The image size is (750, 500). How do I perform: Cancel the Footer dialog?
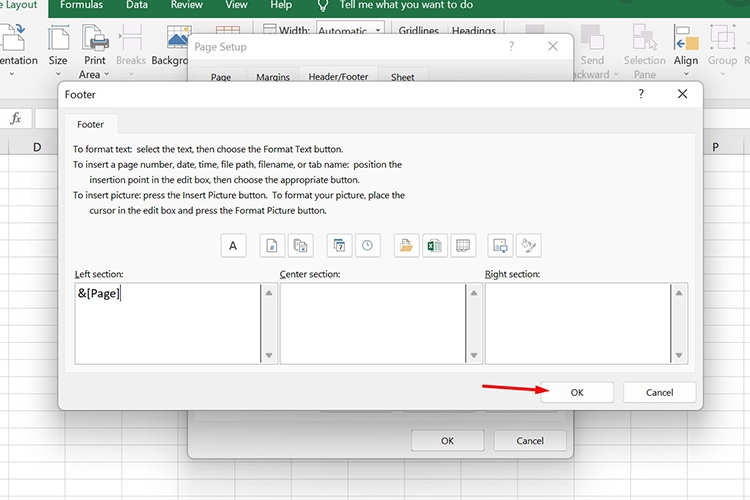660,392
